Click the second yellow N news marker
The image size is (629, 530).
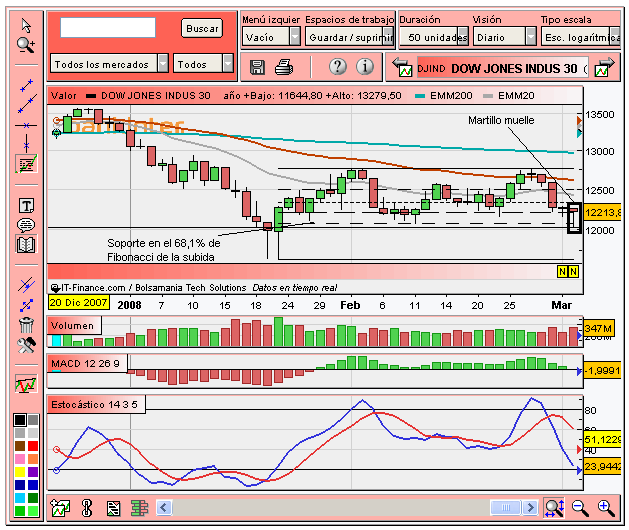574,272
